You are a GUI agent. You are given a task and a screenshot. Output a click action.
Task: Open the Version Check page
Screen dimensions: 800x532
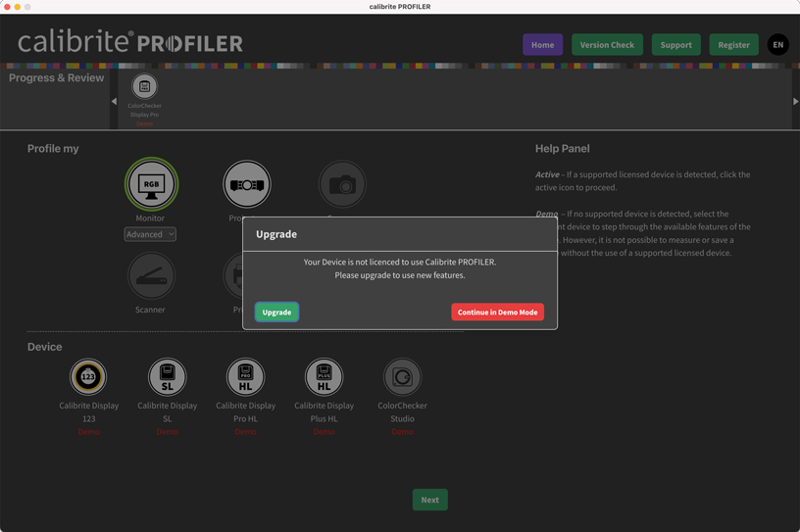click(607, 45)
